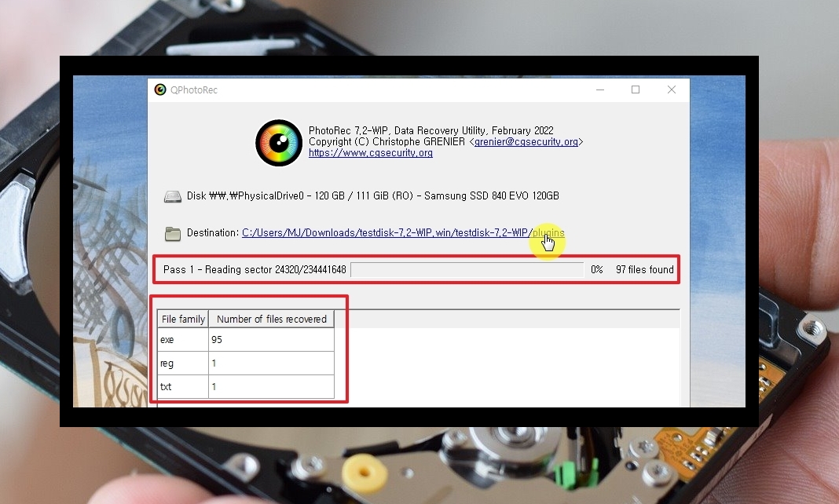Close the QPhotoRec window
The width and height of the screenshot is (839, 504).
coord(672,89)
